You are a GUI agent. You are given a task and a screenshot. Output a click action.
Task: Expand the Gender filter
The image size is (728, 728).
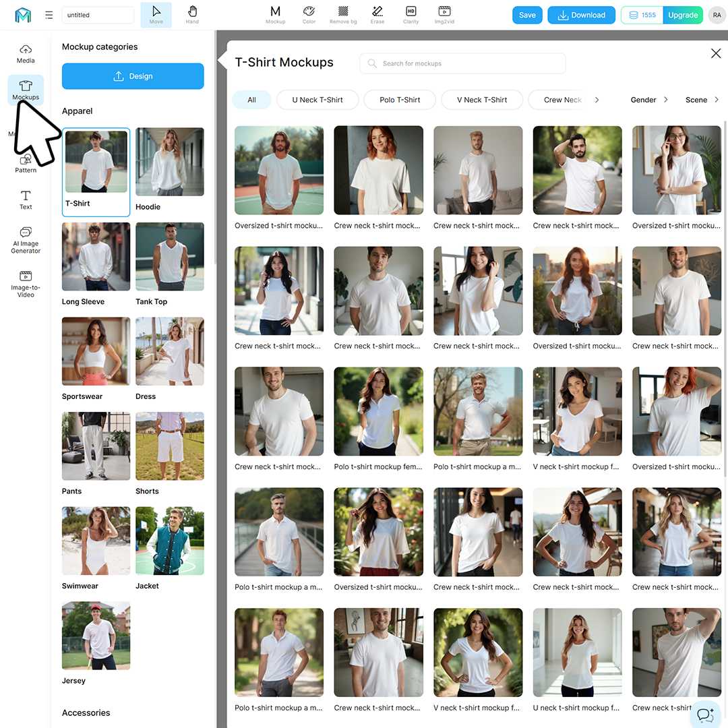649,100
